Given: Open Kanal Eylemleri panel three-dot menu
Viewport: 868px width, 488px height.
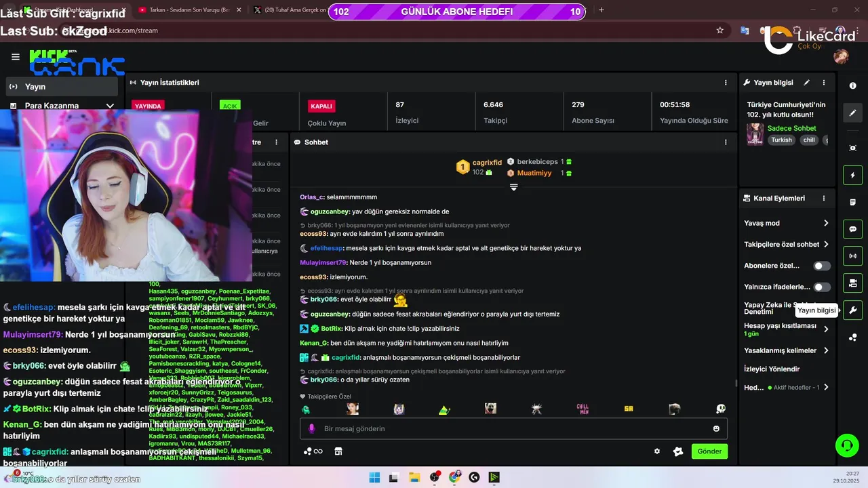Looking at the screenshot, I should click(x=824, y=199).
